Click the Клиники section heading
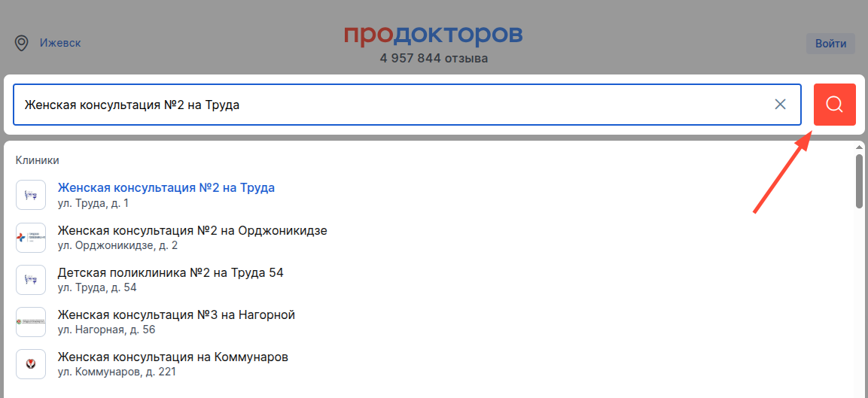This screenshot has height=398, width=868. point(37,160)
